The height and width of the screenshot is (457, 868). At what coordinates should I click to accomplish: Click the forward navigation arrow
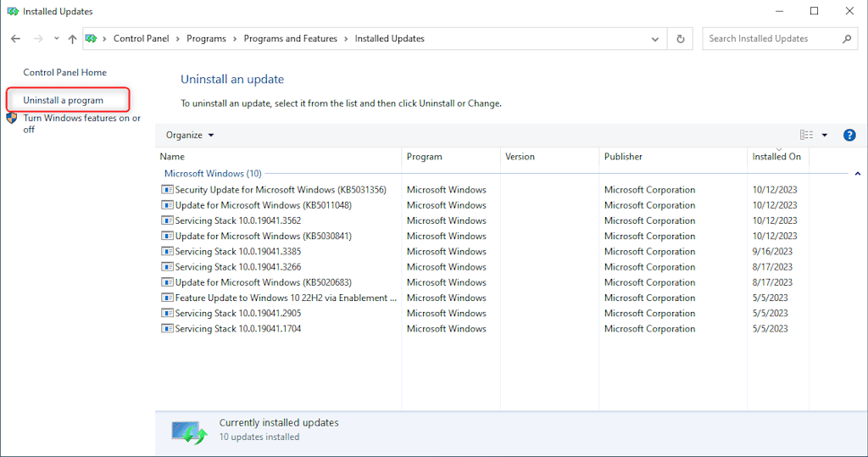pyautogui.click(x=38, y=39)
